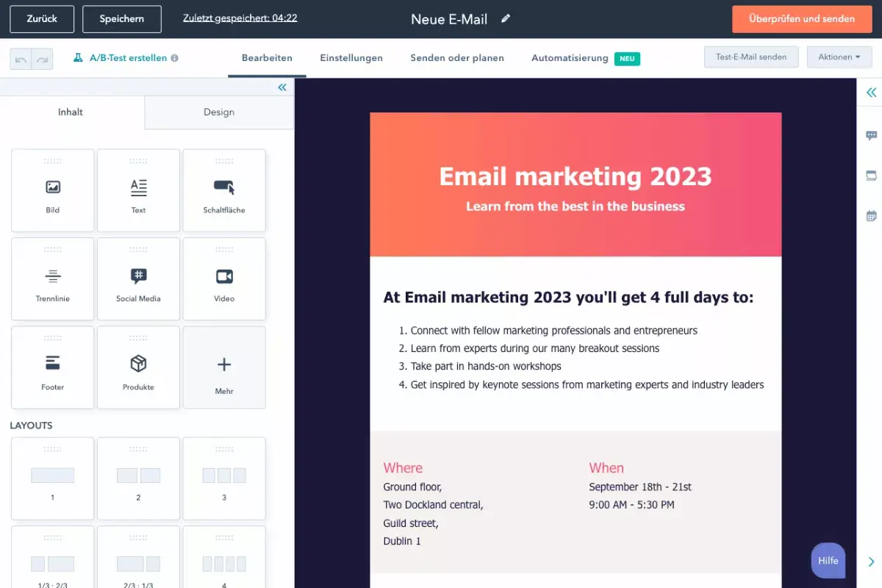Select the Produkte block
The width and height of the screenshot is (882, 588).
(138, 367)
